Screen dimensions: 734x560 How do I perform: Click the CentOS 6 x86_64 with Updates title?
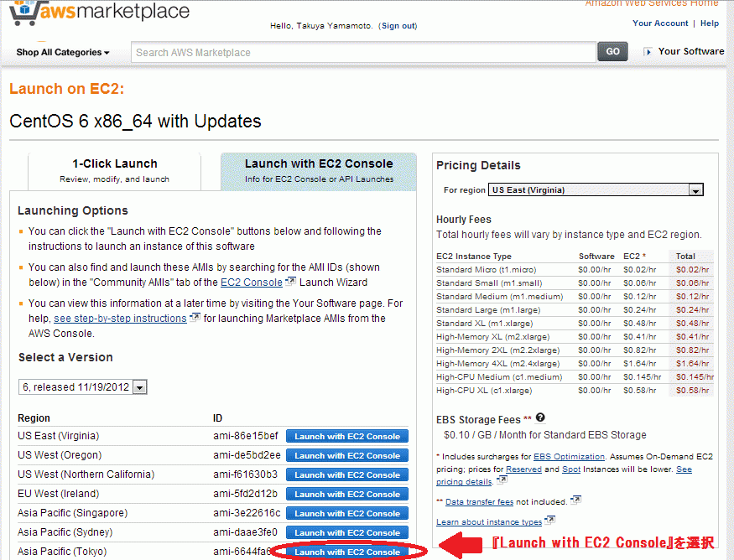click(135, 122)
